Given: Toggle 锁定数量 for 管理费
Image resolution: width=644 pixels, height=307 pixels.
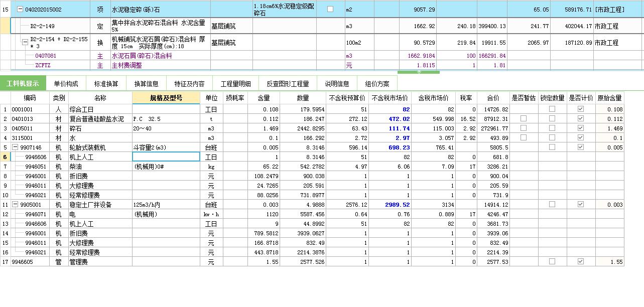Looking at the screenshot, I should tap(552, 262).
